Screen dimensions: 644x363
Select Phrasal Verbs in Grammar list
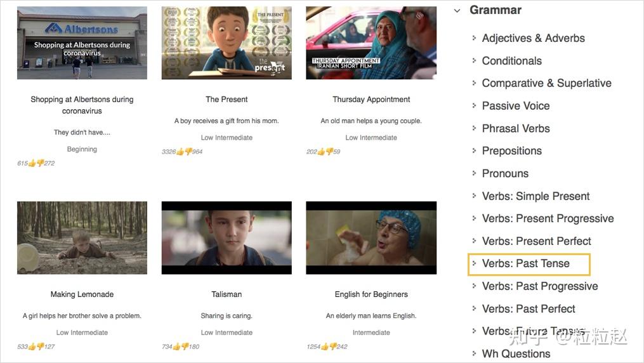point(516,129)
